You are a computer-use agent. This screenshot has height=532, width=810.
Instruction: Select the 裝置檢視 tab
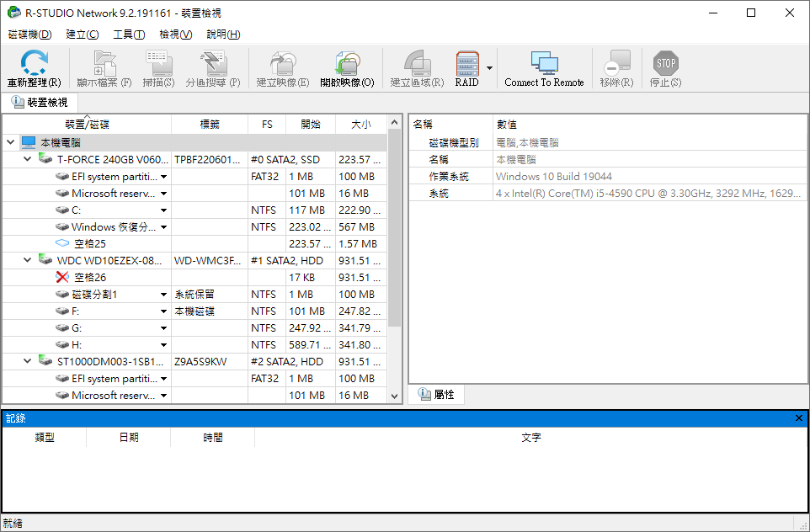tap(40, 102)
